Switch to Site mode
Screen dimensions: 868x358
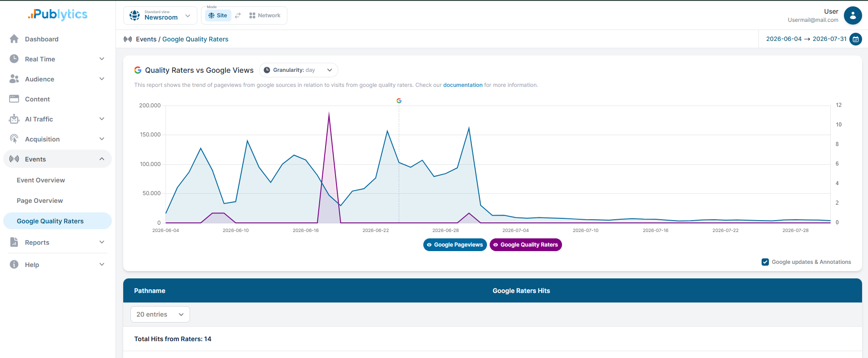[x=218, y=15]
